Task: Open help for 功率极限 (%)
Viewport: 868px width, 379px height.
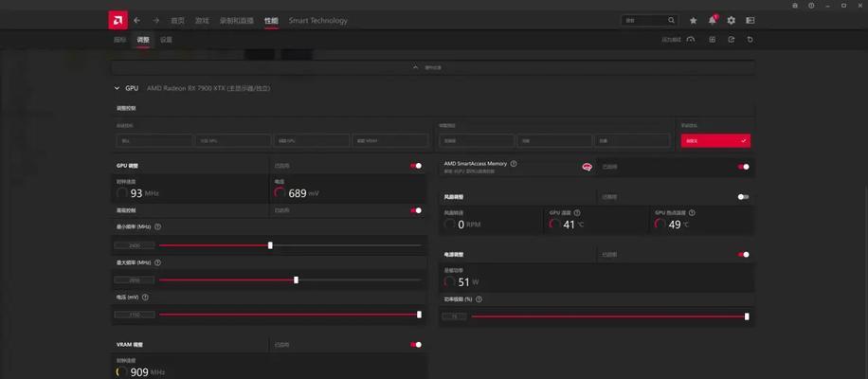Action: coord(479,299)
